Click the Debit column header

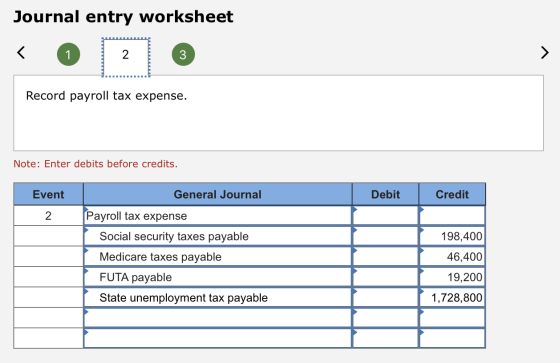point(385,194)
